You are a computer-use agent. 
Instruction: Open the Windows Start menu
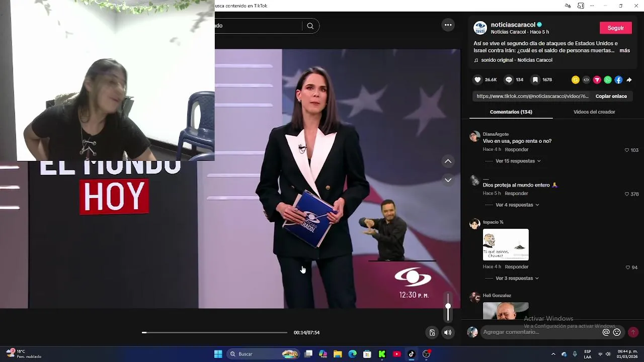coord(218,354)
